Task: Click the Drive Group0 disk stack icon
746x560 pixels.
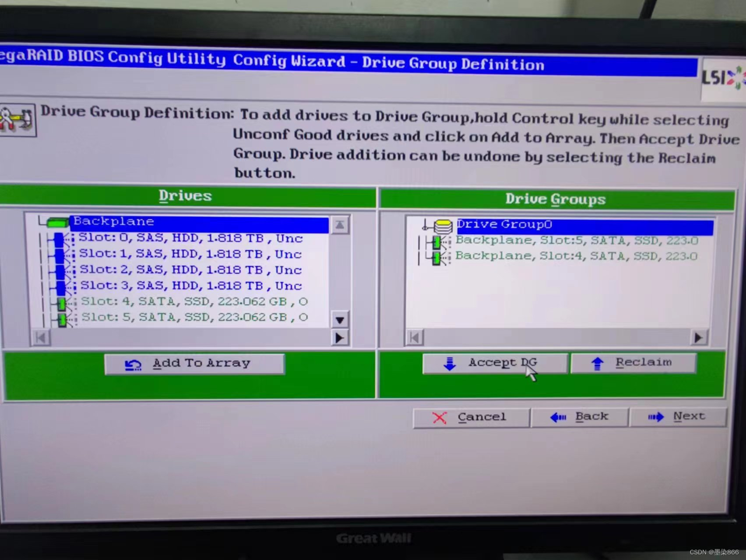Action: (x=443, y=227)
